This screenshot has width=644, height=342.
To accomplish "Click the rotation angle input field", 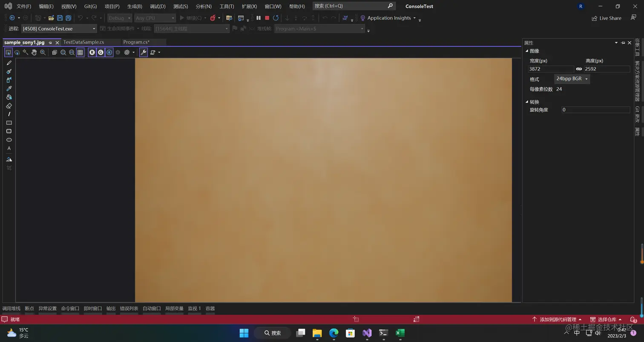I will pos(595,109).
